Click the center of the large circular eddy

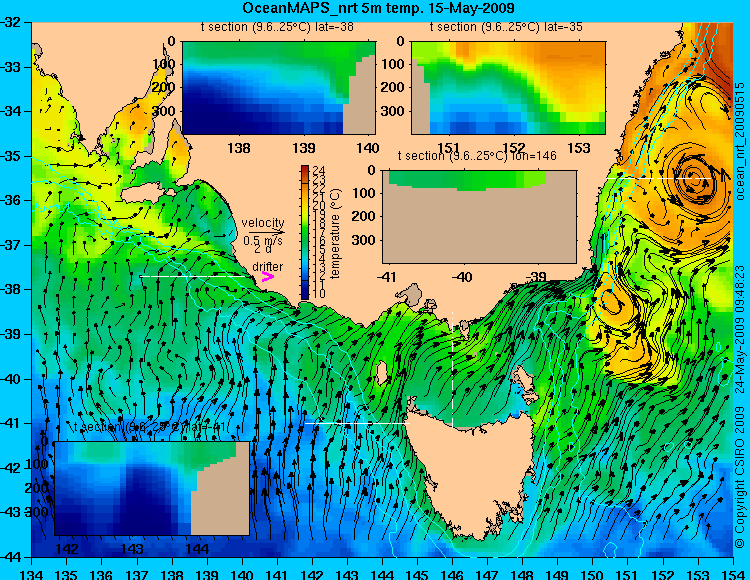pos(694,178)
